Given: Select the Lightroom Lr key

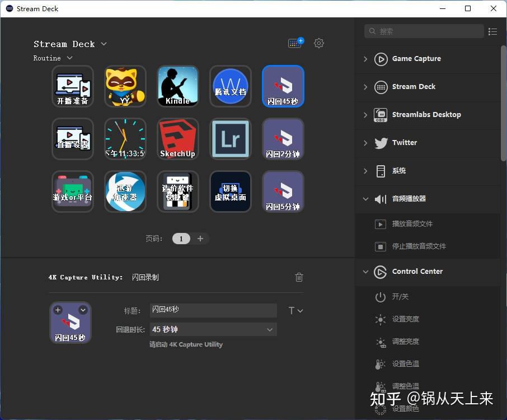Looking at the screenshot, I should coord(230,139).
